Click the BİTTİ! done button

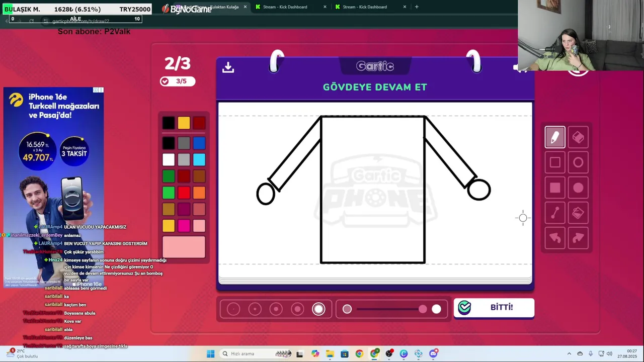coord(494,308)
